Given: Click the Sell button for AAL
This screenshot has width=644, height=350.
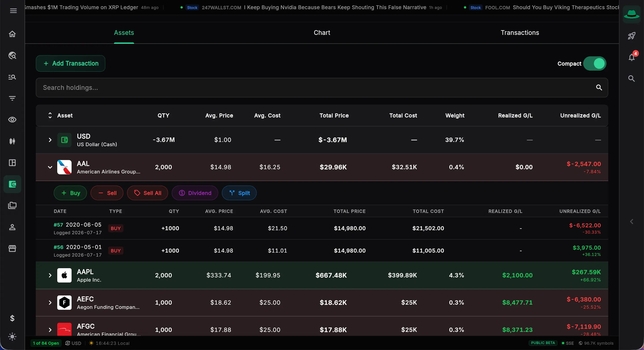Looking at the screenshot, I should 107,193.
